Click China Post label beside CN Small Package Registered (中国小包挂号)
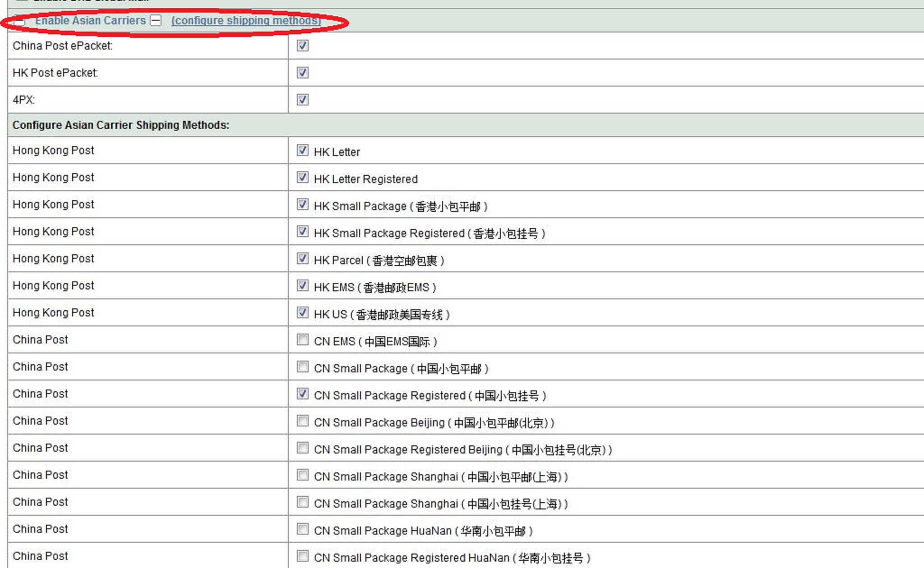The width and height of the screenshot is (924, 568). tap(40, 394)
